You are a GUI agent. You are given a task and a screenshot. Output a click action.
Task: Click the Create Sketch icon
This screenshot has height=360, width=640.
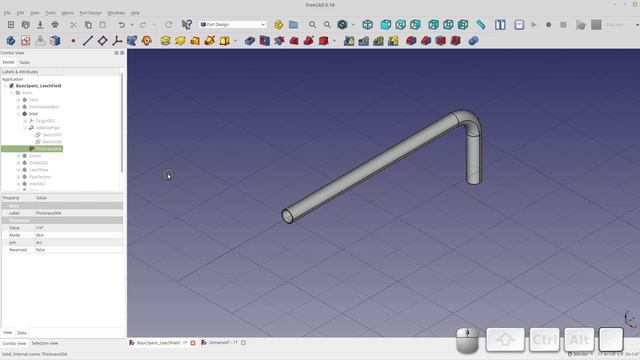pos(26,40)
